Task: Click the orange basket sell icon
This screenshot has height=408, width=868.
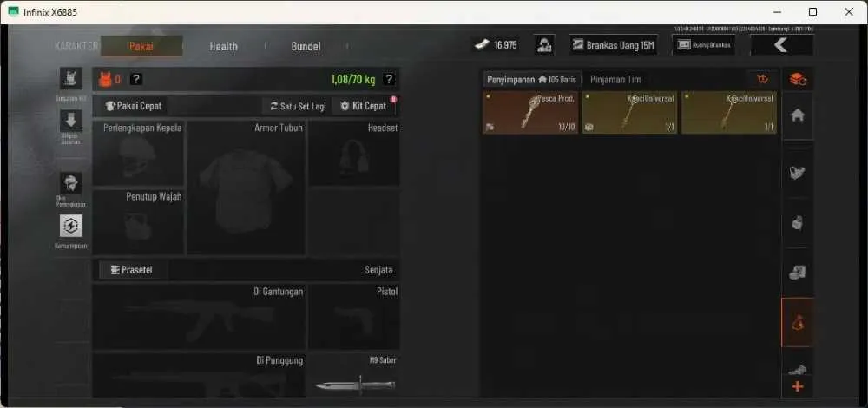Action: 763,79
